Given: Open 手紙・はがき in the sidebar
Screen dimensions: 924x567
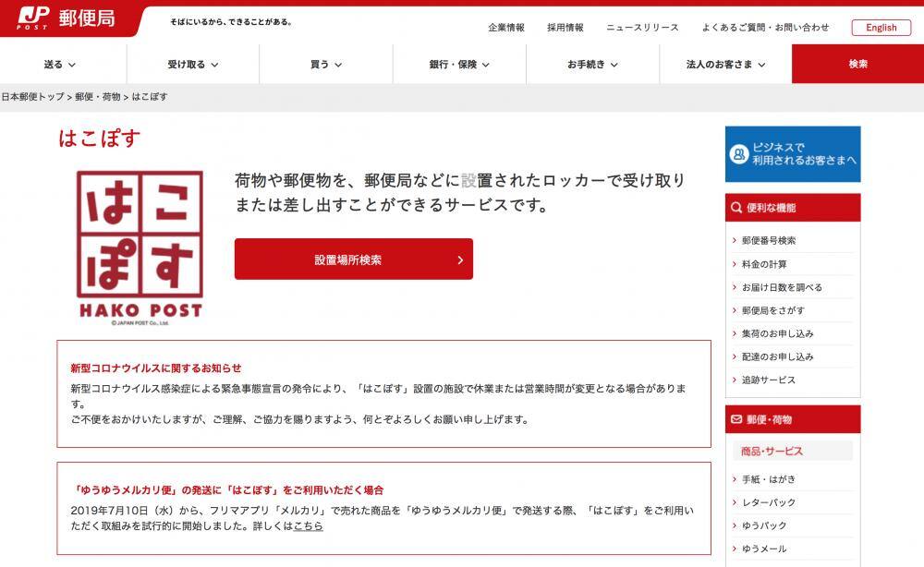Looking at the screenshot, I should [x=769, y=479].
